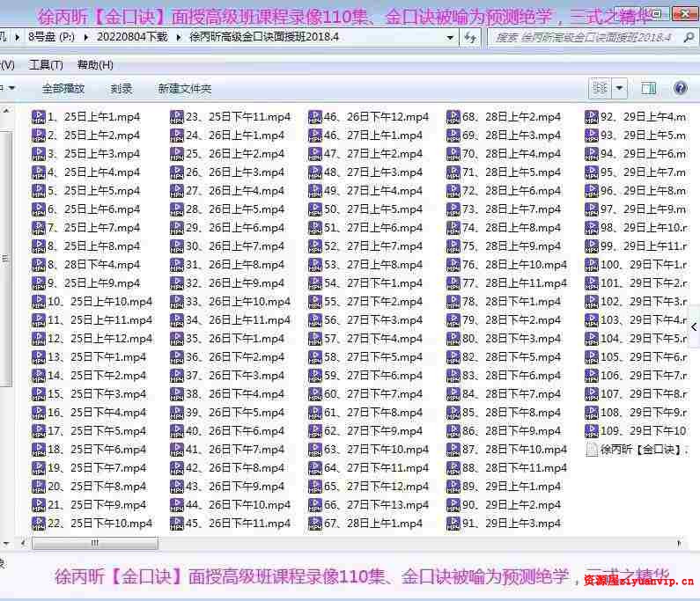Select file name 33、26日上午10.mp4
Viewport: 700px width, 601px height.
(239, 302)
